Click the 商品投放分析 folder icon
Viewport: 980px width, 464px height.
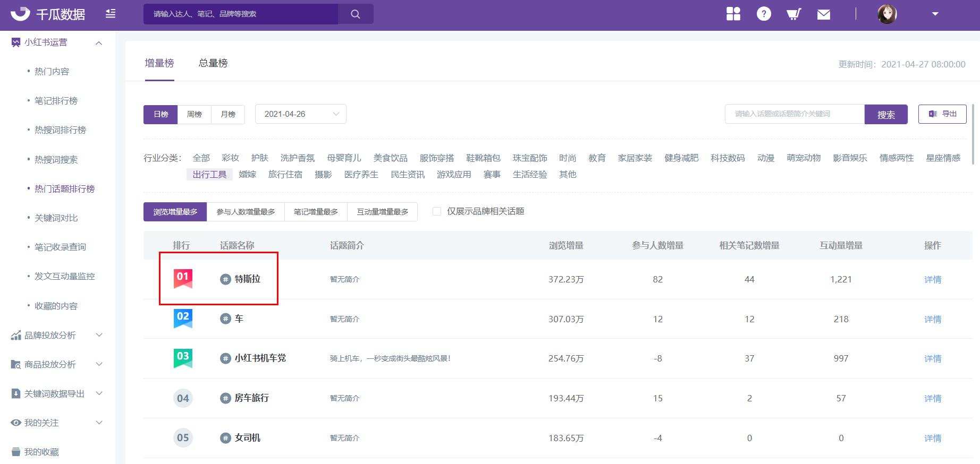[16, 364]
